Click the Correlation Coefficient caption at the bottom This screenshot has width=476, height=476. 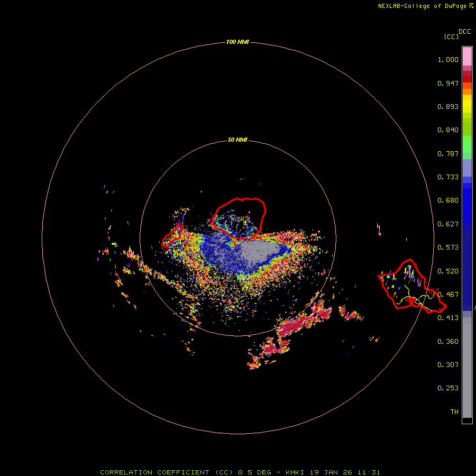coord(240,472)
